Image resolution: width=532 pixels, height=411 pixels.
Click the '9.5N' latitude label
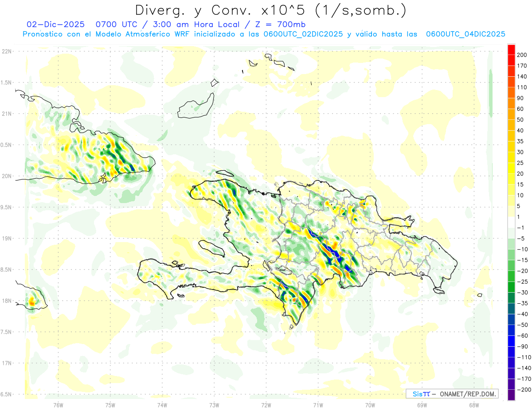(7, 207)
